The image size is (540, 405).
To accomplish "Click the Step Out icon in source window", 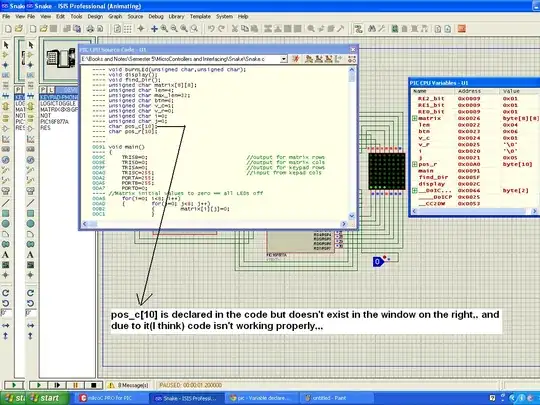I will [328, 59].
